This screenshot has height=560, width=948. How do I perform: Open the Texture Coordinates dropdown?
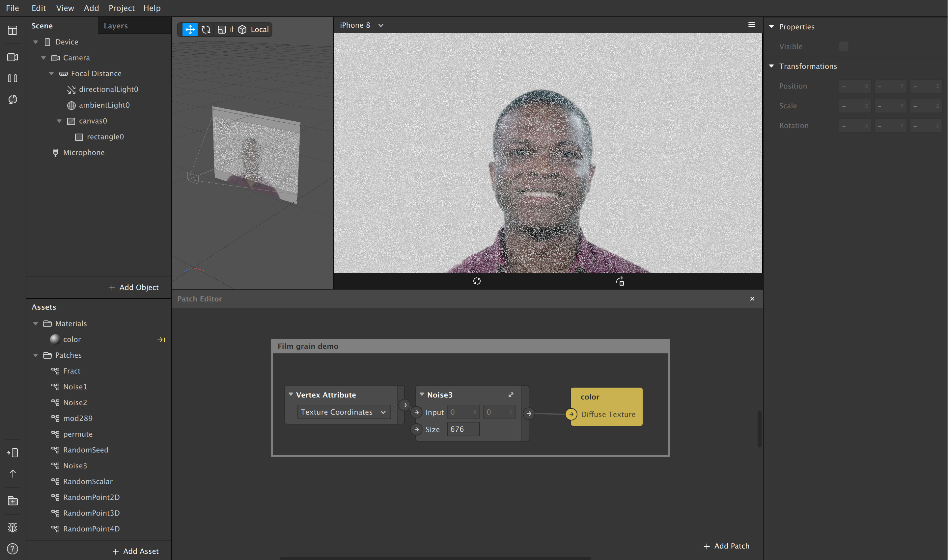click(x=344, y=412)
